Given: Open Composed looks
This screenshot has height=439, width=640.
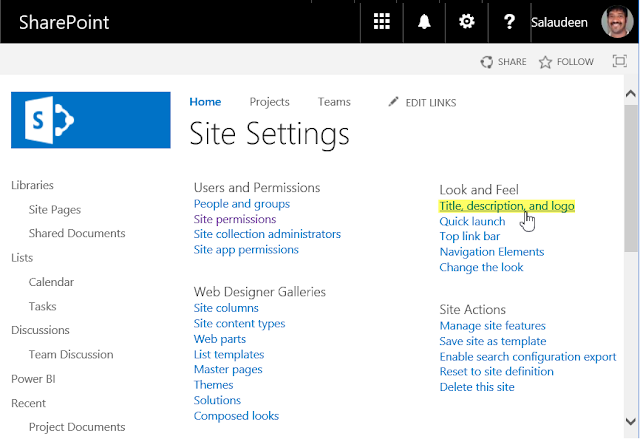Looking at the screenshot, I should 236,416.
